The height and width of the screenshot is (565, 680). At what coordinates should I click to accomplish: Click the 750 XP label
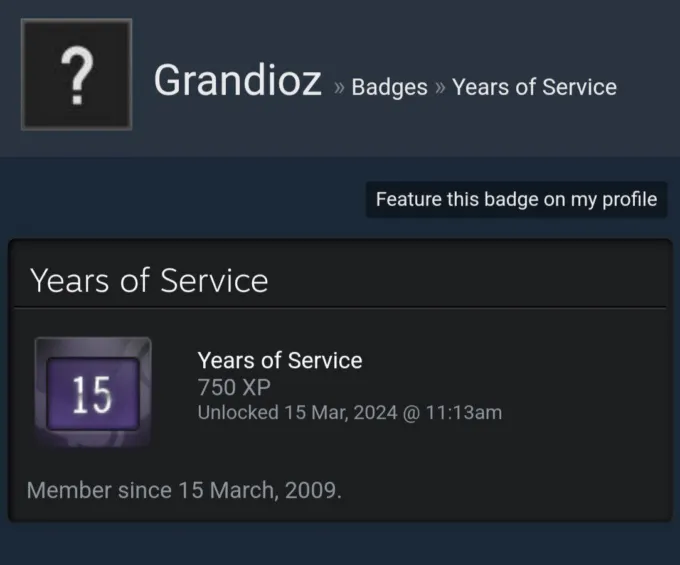point(234,387)
